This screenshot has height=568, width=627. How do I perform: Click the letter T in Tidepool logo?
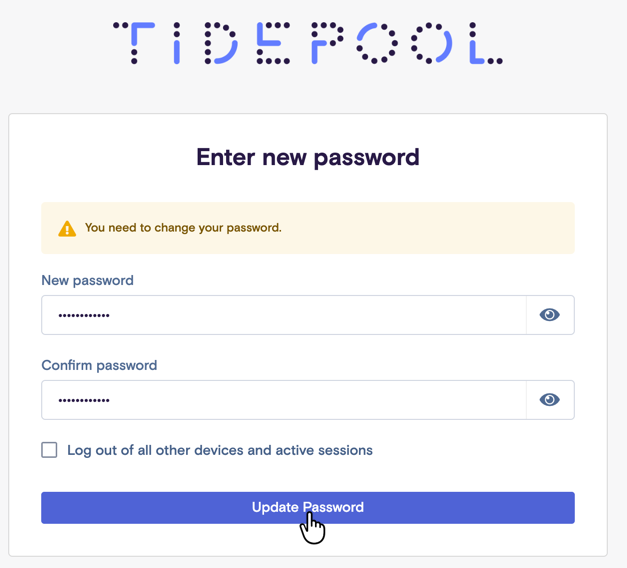[x=134, y=43]
